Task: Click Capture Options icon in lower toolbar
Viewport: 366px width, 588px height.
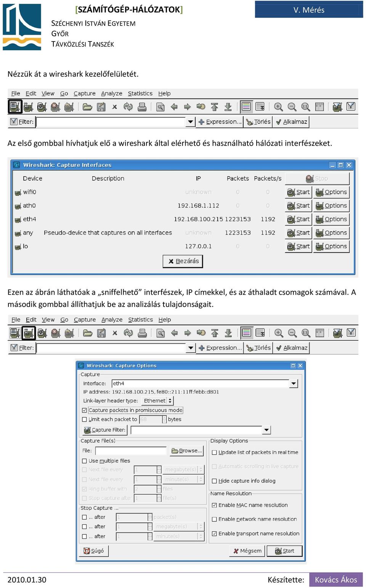Action: (29, 333)
